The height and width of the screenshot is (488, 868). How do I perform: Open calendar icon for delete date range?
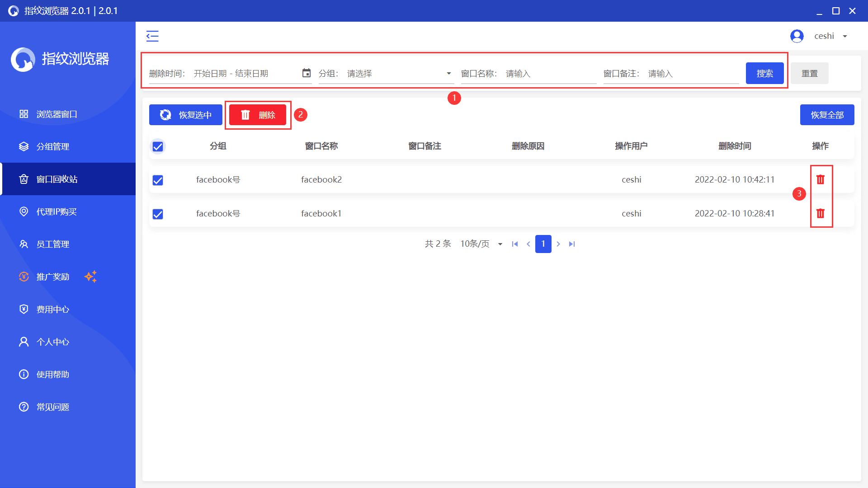click(x=307, y=73)
